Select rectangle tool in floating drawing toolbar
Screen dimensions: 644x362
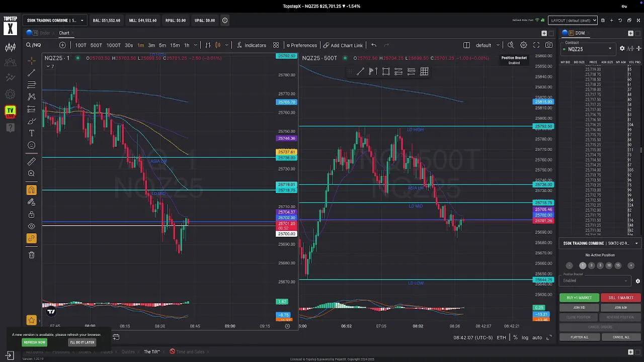tap(386, 71)
